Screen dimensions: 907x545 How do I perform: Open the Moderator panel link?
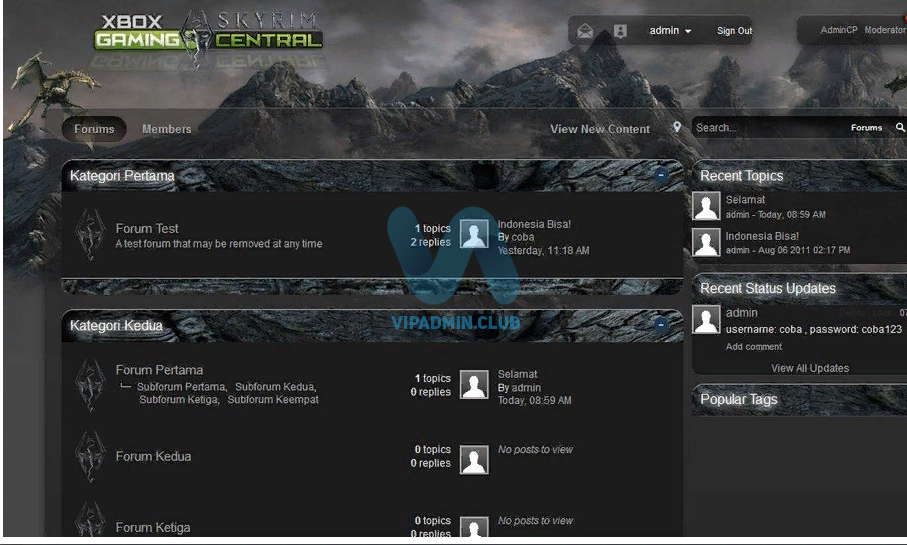point(885,30)
